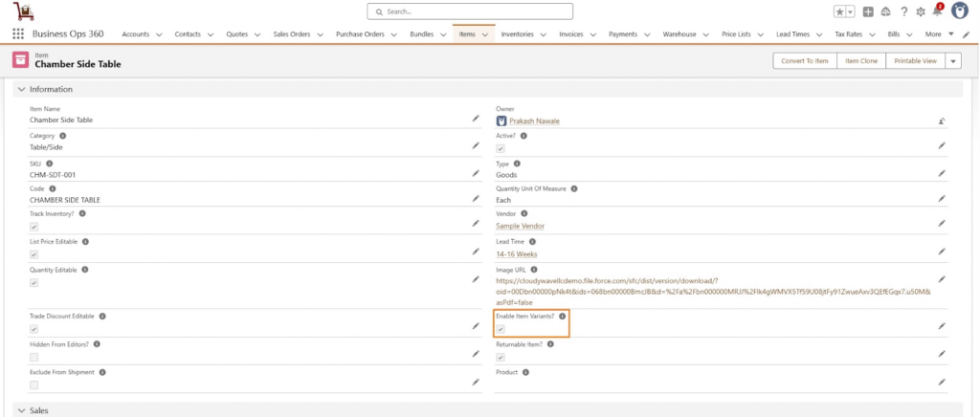Image resolution: width=980 pixels, height=417 pixels.
Task: Expand the Sales section
Action: (x=22, y=410)
